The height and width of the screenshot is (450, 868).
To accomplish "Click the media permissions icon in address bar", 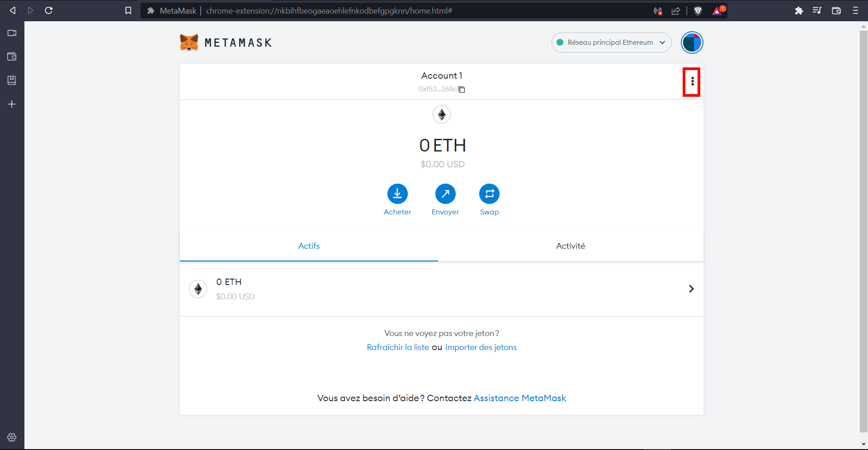I will 658,11.
